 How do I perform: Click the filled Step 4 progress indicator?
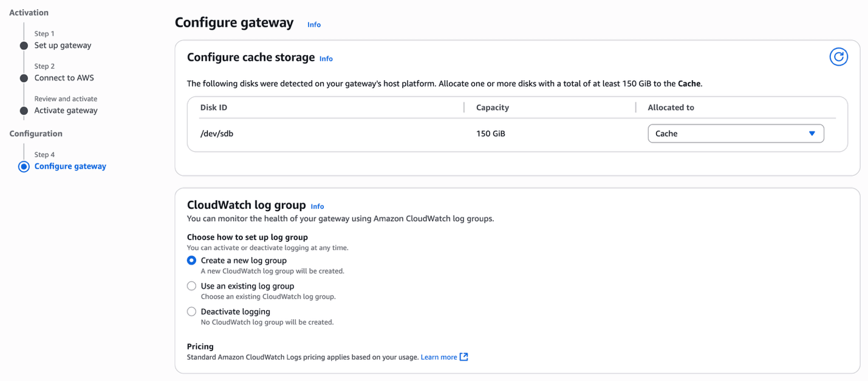(23, 166)
